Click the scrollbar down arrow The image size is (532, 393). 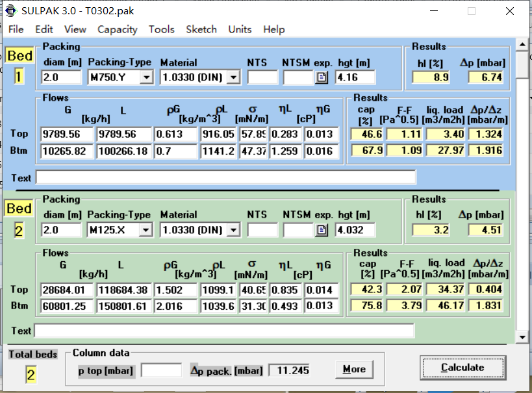pos(522,337)
